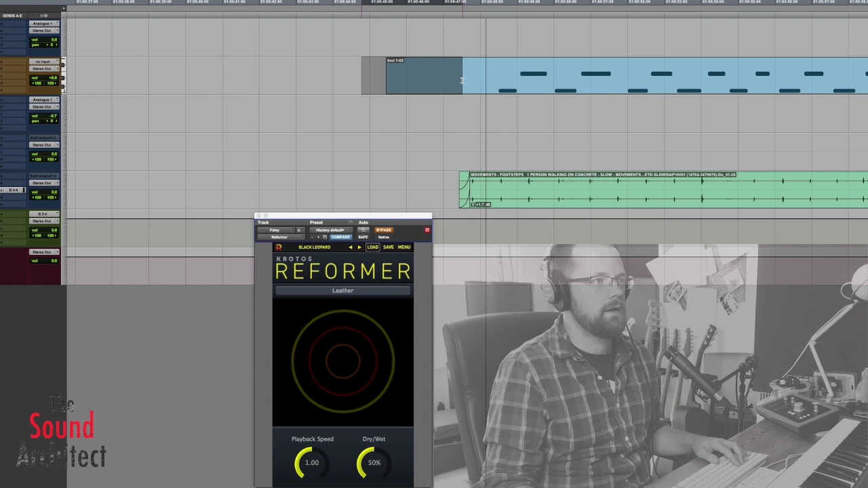Open the factory default preset dropdown

coord(331,230)
